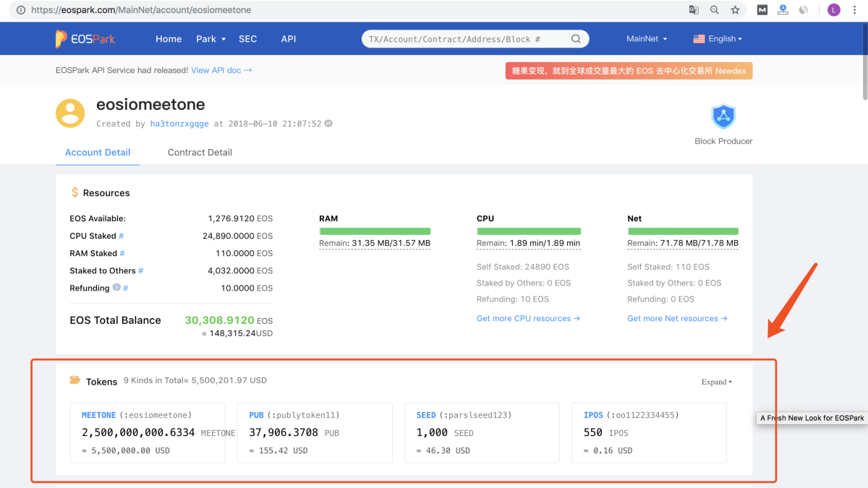Click the M extension icon in browser toolbar
This screenshot has width=868, height=488.
point(762,10)
